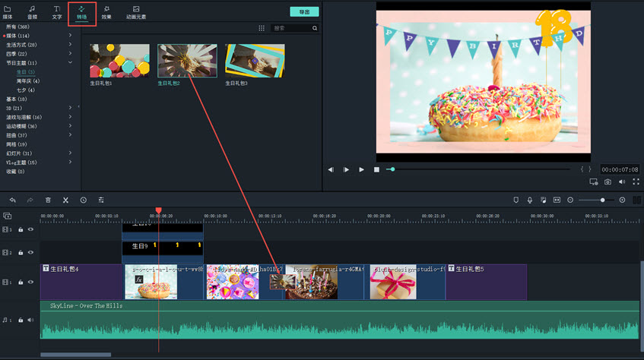The height and width of the screenshot is (360, 644).
Task: Click the mark-out brace icon
Action: 590,169
